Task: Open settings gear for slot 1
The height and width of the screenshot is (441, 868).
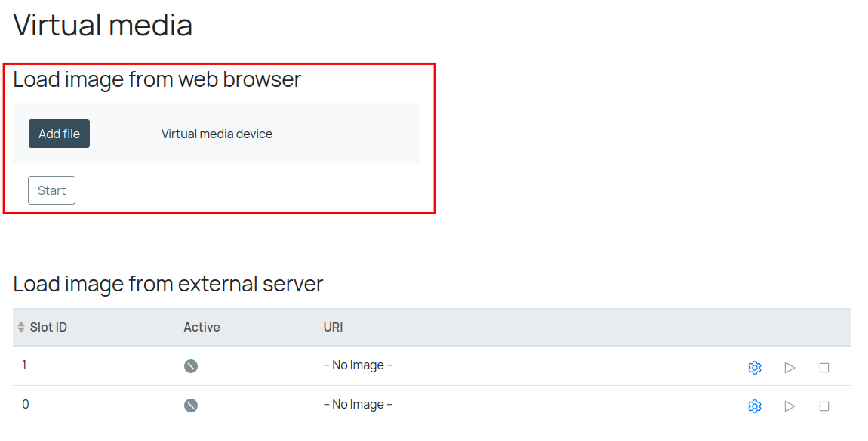Action: click(754, 368)
